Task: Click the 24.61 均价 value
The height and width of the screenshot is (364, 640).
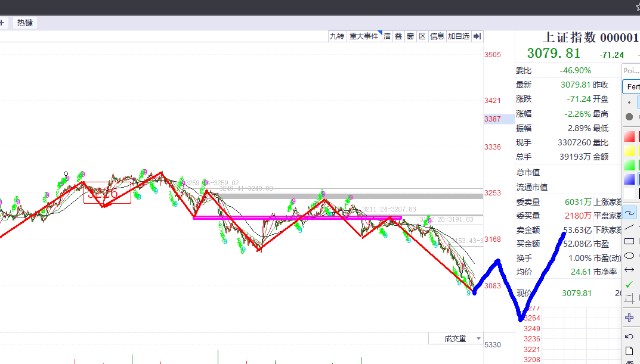Action: pyautogui.click(x=581, y=271)
